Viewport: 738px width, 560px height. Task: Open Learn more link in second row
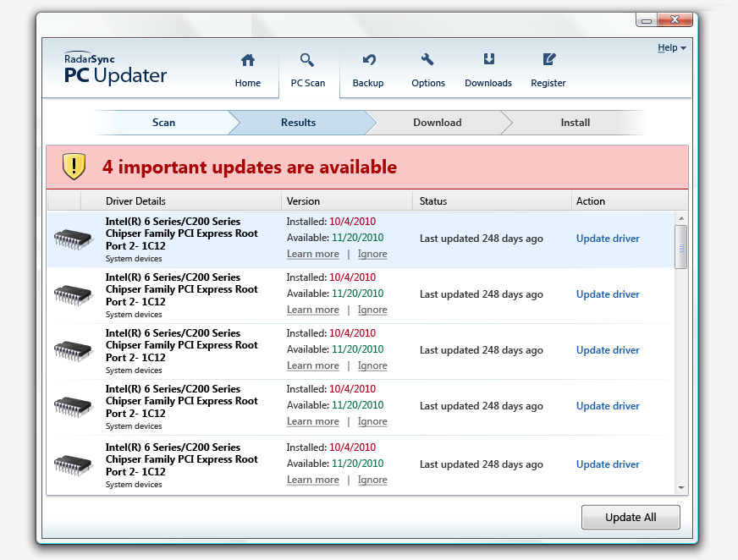click(312, 310)
